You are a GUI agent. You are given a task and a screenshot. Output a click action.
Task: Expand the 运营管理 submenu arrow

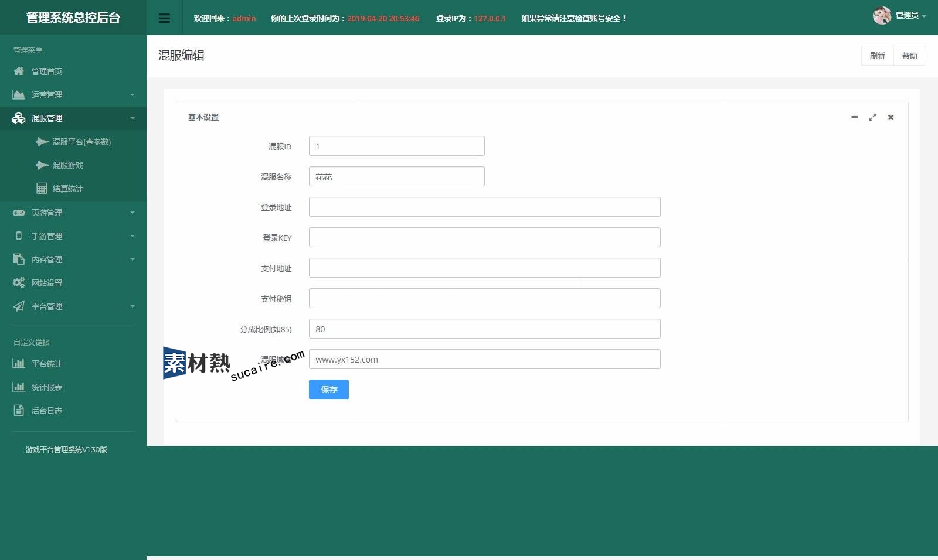pyautogui.click(x=132, y=95)
